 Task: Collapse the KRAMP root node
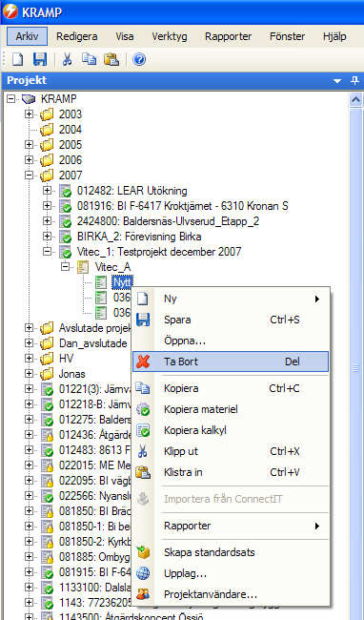pyautogui.click(x=10, y=99)
